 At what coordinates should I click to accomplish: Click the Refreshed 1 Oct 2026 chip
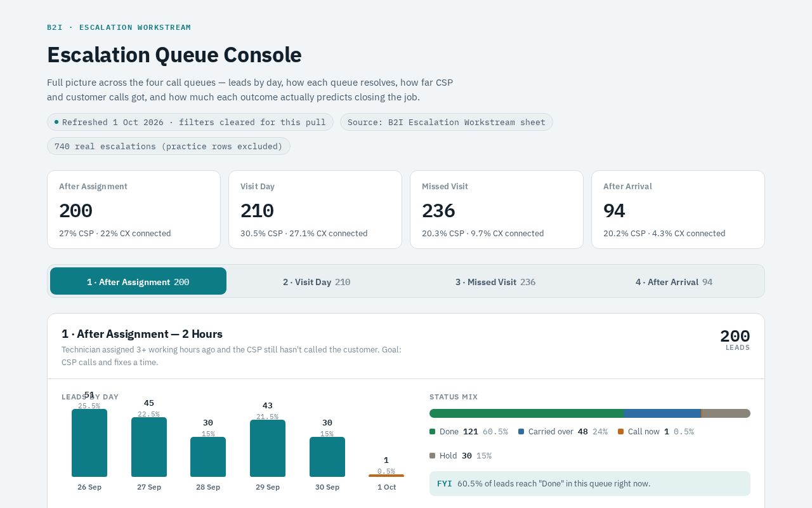(x=190, y=122)
